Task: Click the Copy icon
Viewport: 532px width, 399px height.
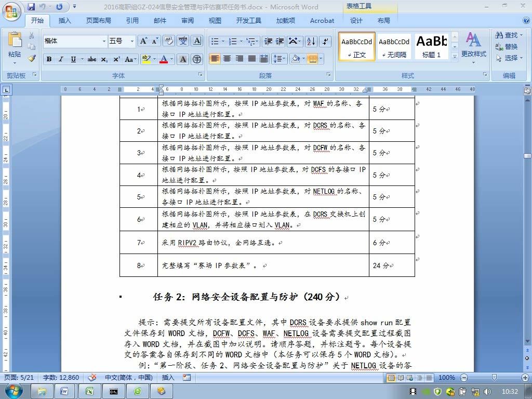Action: tap(32, 46)
